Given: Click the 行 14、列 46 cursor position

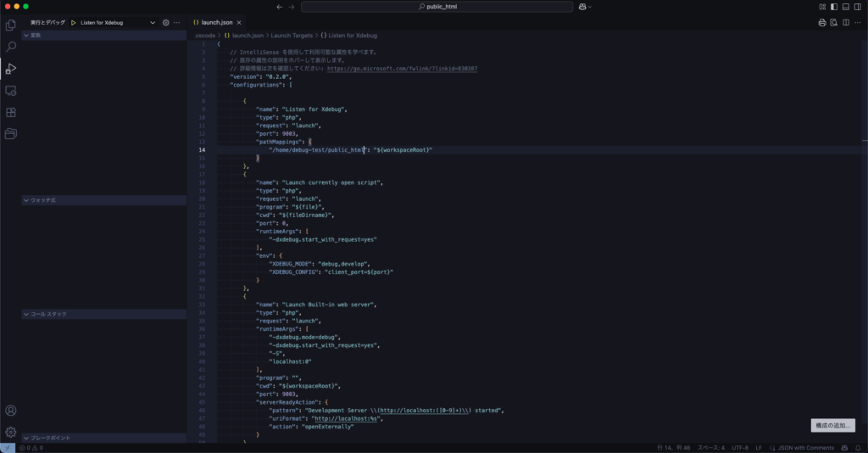Looking at the screenshot, I should click(x=674, y=448).
